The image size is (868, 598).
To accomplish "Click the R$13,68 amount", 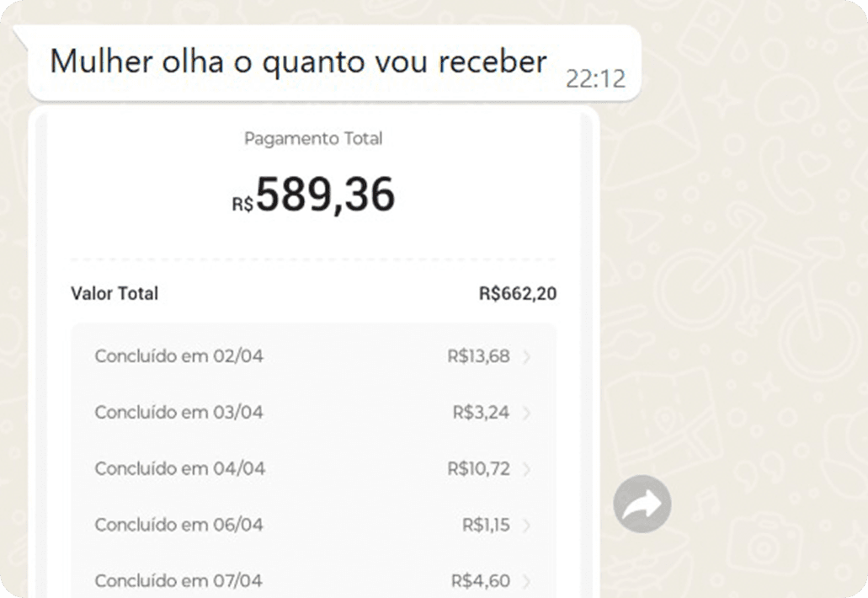I will coord(478,356).
